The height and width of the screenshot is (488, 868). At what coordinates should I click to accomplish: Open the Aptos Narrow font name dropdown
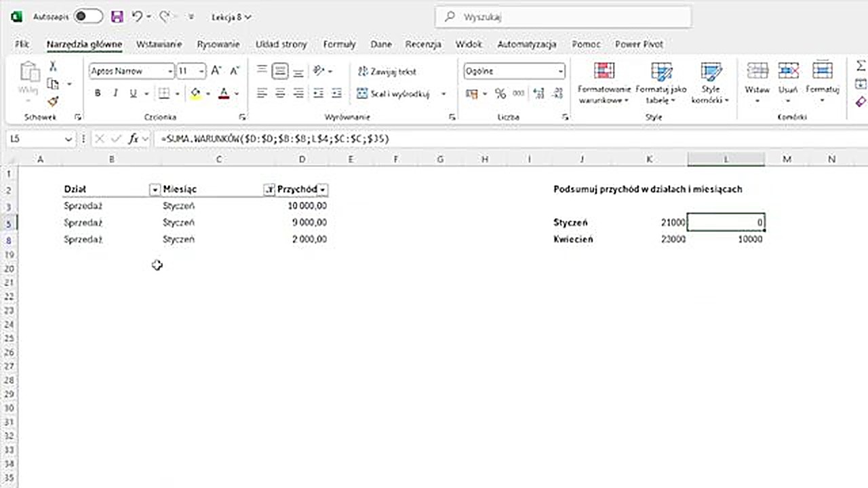coord(170,71)
